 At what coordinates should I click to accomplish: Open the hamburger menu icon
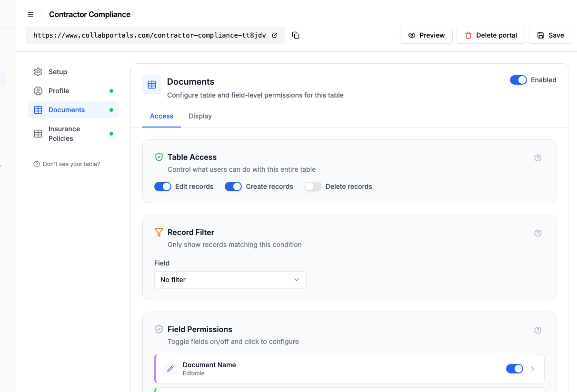30,14
